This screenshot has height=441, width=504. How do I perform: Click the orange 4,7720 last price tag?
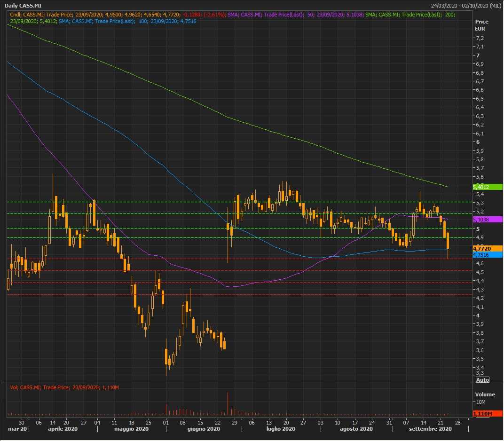coord(481,248)
